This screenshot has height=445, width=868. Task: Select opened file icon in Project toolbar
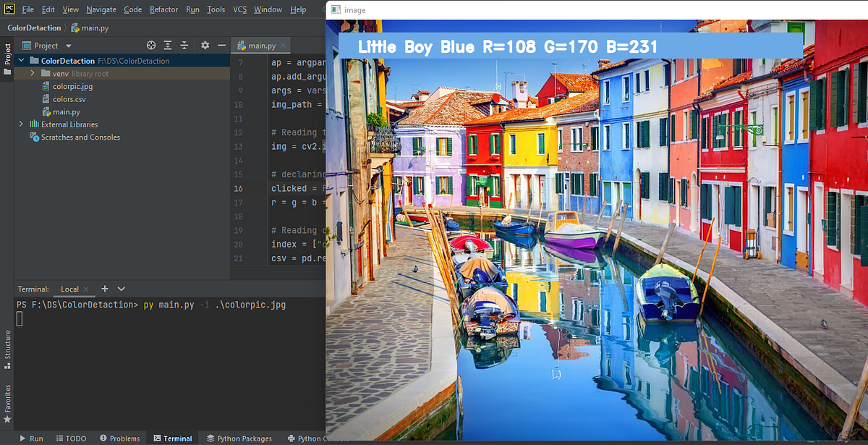click(150, 45)
